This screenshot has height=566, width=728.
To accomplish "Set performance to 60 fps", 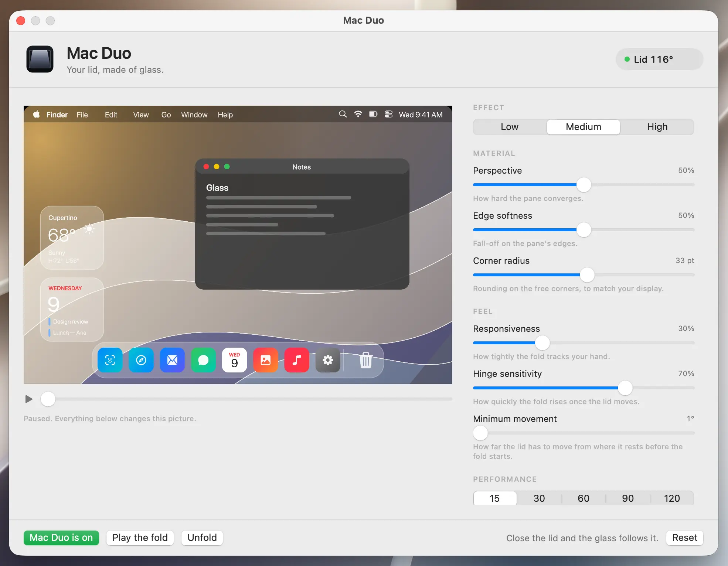I will tap(584, 498).
